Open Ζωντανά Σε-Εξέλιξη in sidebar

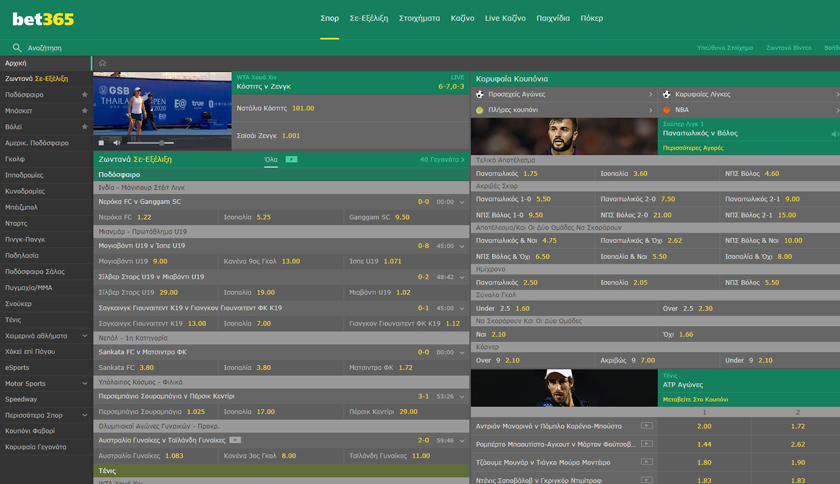(x=36, y=79)
